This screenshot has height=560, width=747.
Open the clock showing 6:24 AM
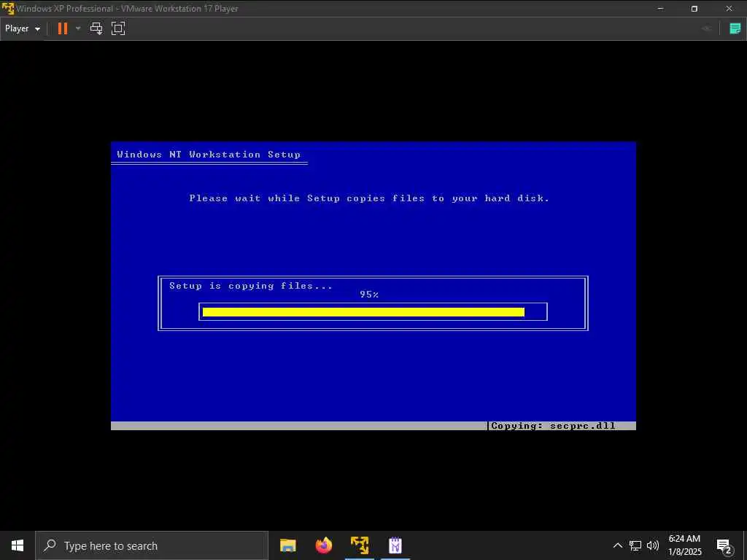point(684,545)
